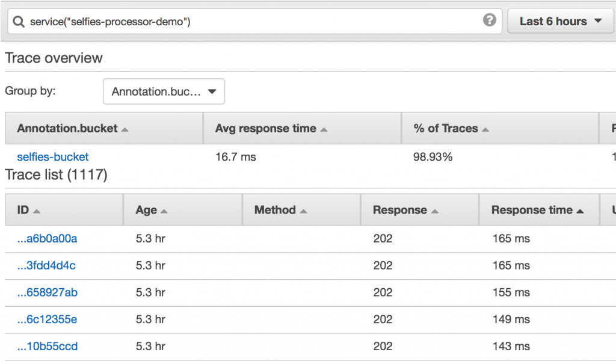Open trace ...6c12355e
Viewport: 616px width, 364px height.
(47, 319)
